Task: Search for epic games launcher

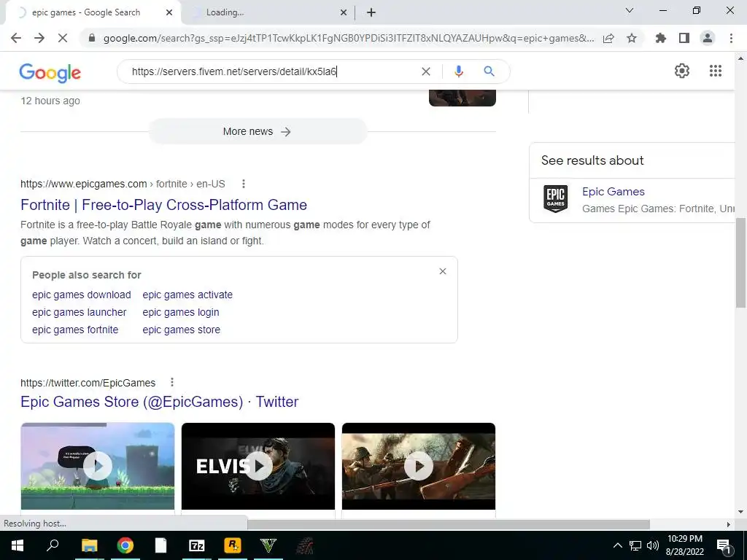Action: pos(79,312)
